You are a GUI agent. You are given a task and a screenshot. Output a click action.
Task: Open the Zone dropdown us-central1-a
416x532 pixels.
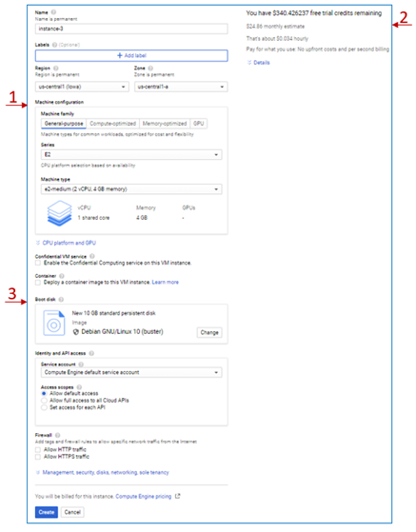(181, 87)
